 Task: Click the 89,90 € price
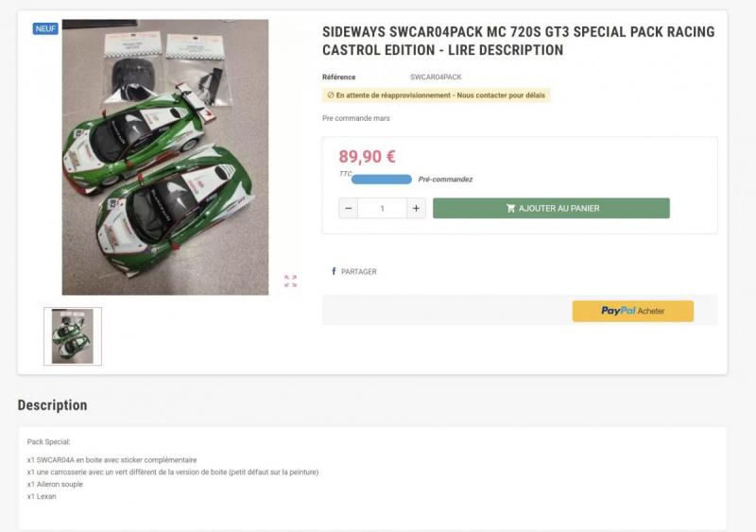click(367, 157)
